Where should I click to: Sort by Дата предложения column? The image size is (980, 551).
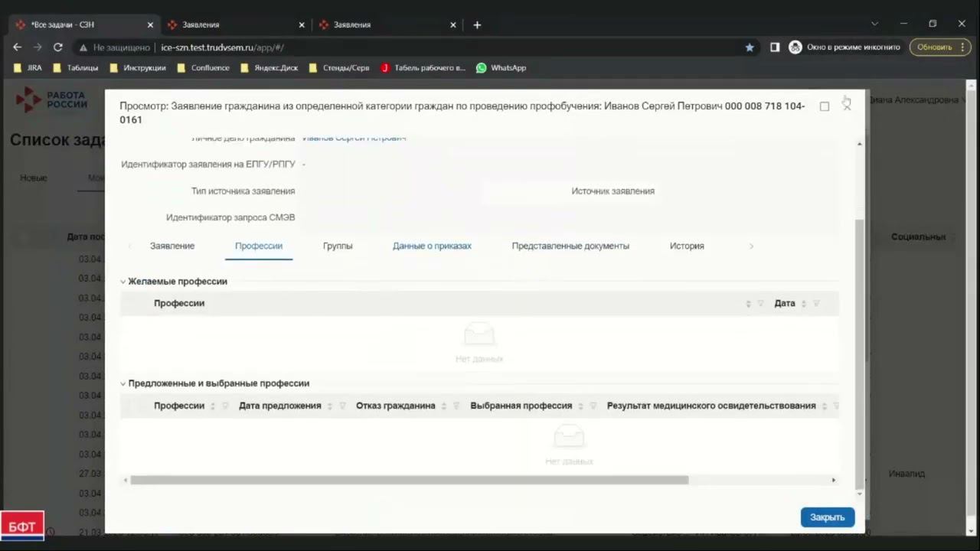point(330,406)
